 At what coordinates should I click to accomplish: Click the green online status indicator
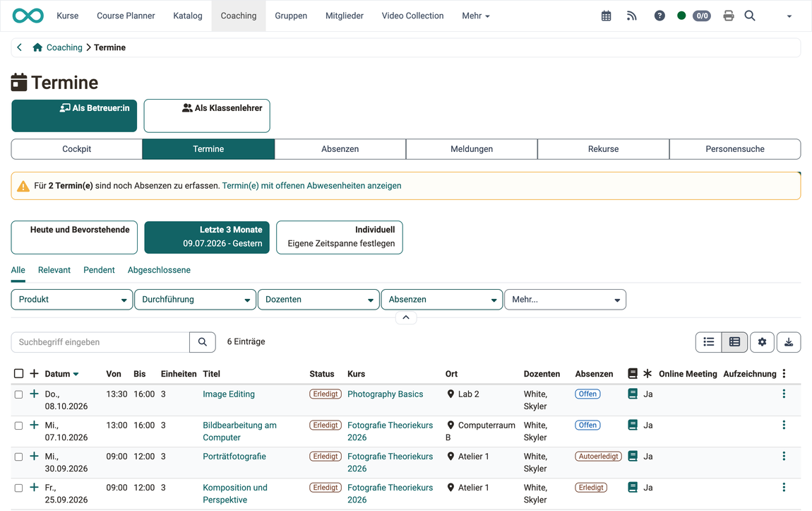[681, 16]
